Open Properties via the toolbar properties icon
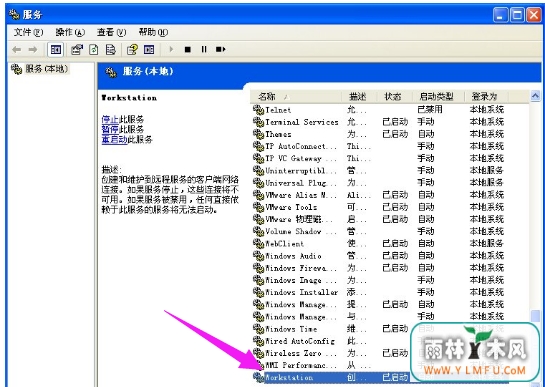Screen dimensions: 545x387 77,50
